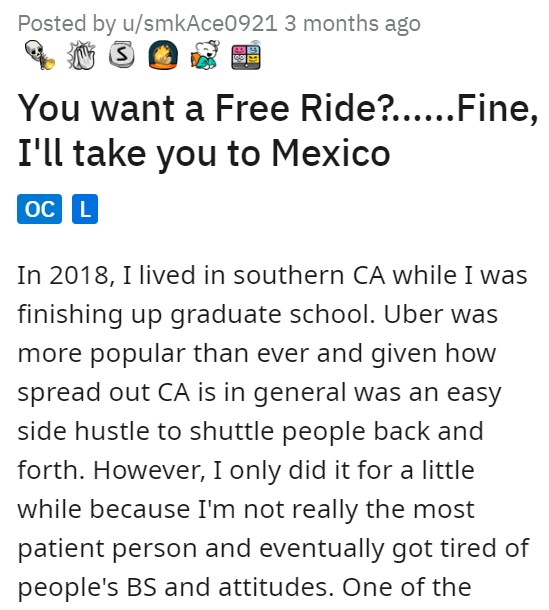Open the u/smkAce0921 user profile
The width and height of the screenshot is (549, 610).
[200, 24]
